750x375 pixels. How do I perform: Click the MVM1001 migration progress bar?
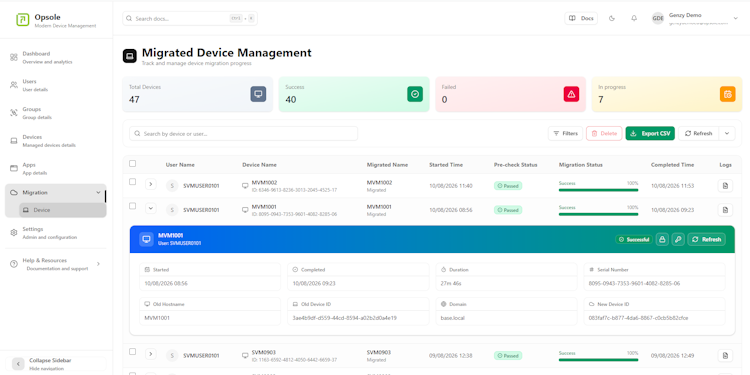[598, 214]
